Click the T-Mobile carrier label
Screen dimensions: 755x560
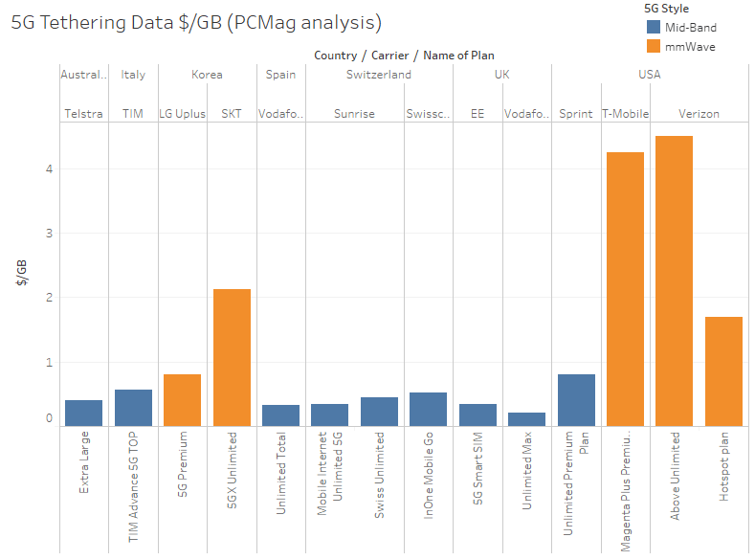626,114
